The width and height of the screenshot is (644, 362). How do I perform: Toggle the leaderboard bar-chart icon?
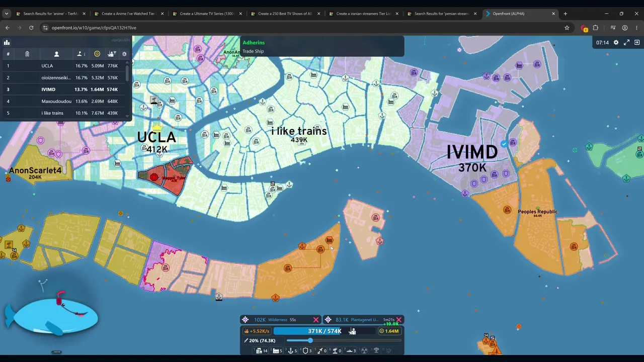tap(7, 43)
